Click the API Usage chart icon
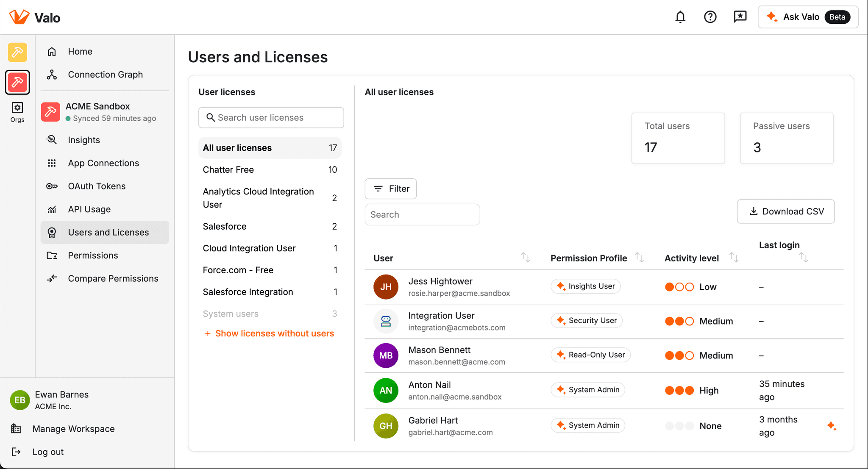 tap(52, 209)
